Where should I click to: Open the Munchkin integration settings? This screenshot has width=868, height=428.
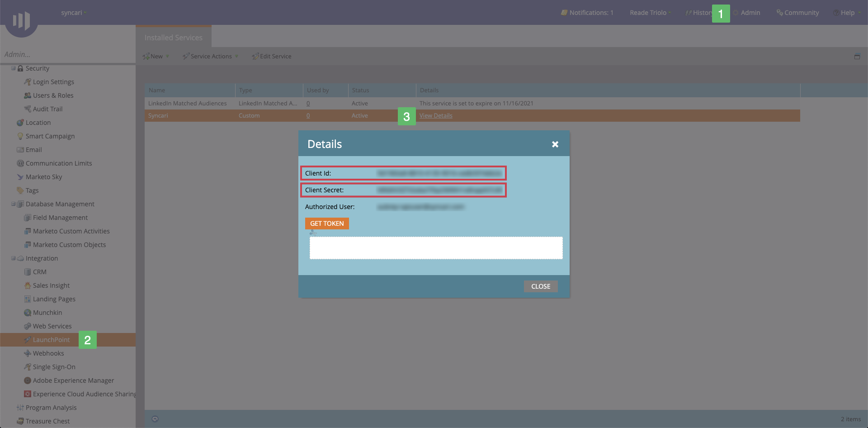pos(47,312)
